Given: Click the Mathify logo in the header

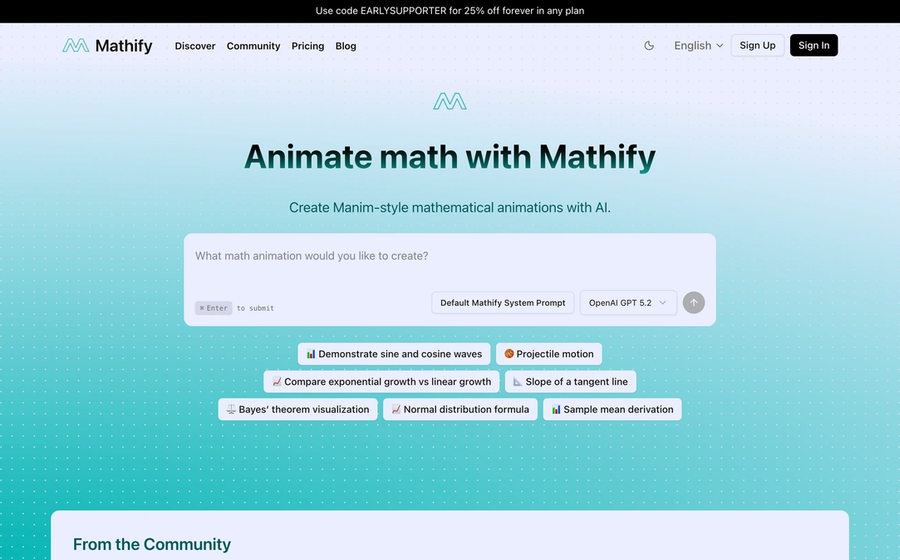Looking at the screenshot, I should (107, 45).
